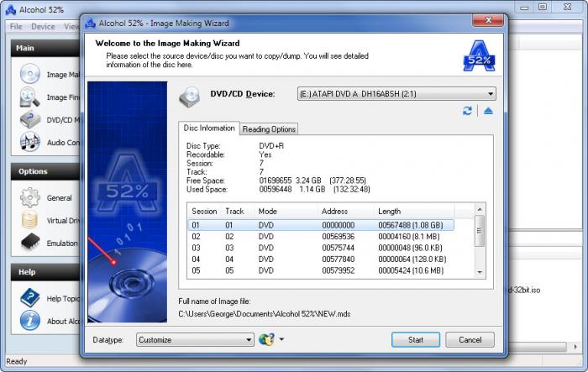Screen dimensions: 588x372
Task: Open Virtual Drive options disc stack icon
Action: pyautogui.click(x=30, y=220)
